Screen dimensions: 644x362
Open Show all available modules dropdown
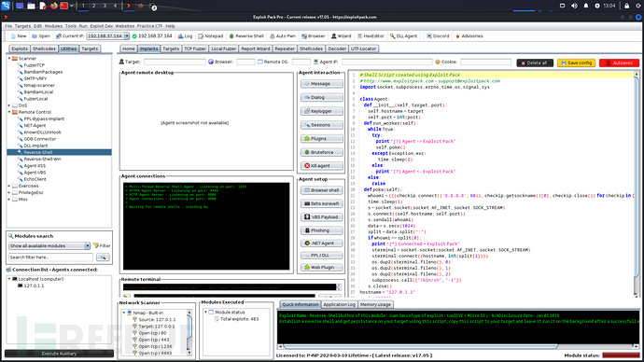click(x=88, y=246)
